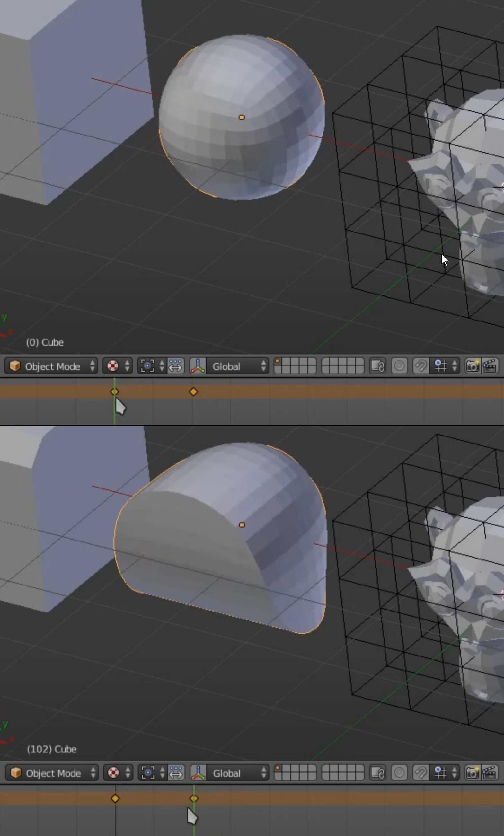
Task: Enable proportional editing circle icon, frame 0 view
Action: [399, 366]
